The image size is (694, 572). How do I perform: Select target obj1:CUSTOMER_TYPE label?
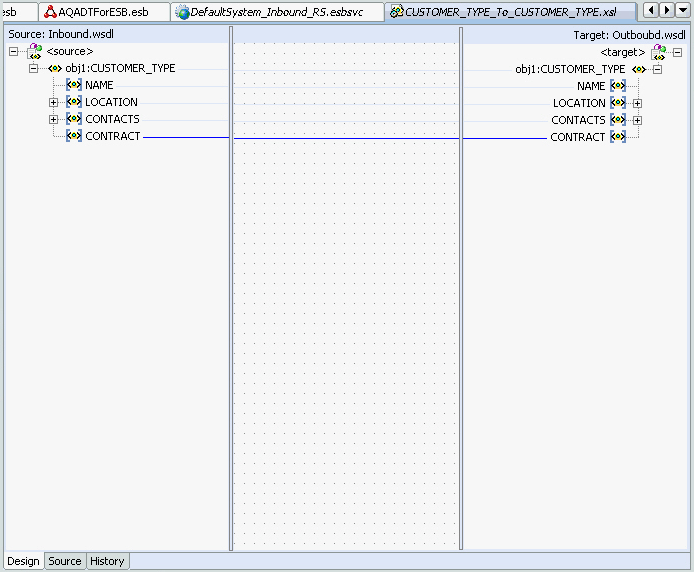coord(570,69)
